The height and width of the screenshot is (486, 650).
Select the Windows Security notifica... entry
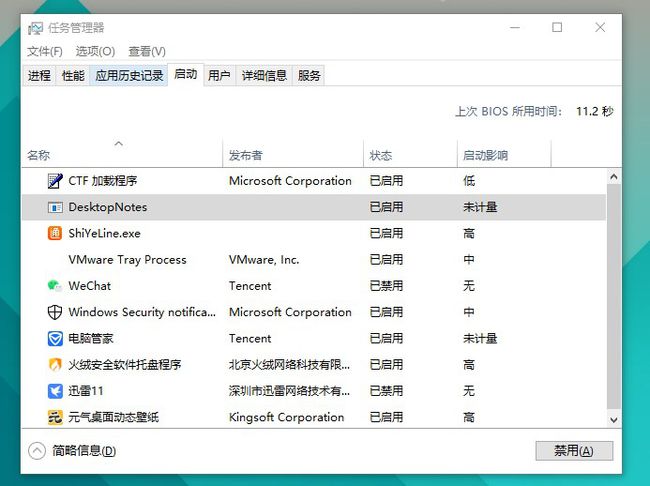coord(314,312)
